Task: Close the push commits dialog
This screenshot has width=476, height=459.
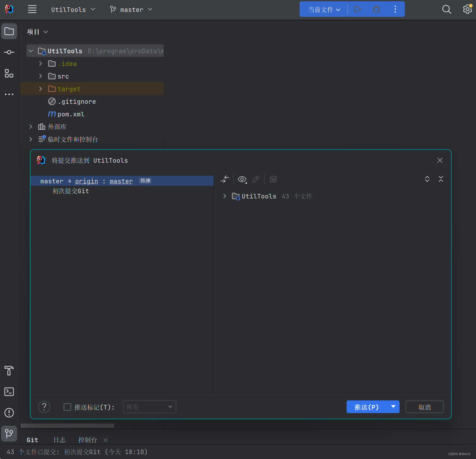Action: pyautogui.click(x=440, y=160)
